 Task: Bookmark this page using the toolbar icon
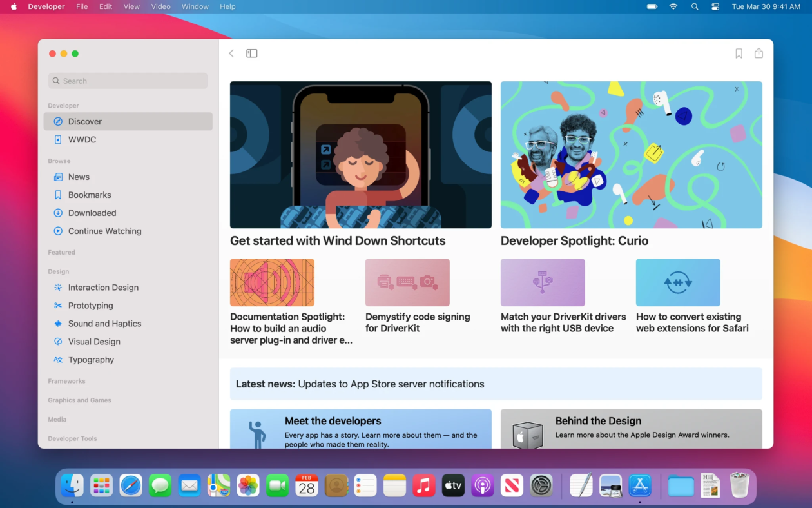739,54
